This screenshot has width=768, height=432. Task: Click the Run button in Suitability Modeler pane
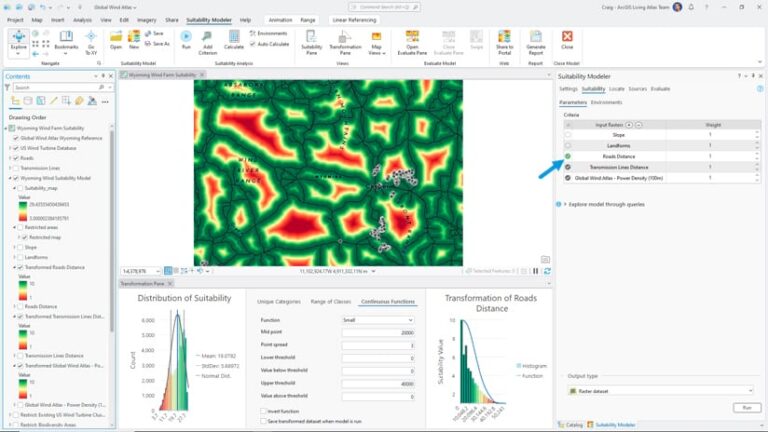747,408
